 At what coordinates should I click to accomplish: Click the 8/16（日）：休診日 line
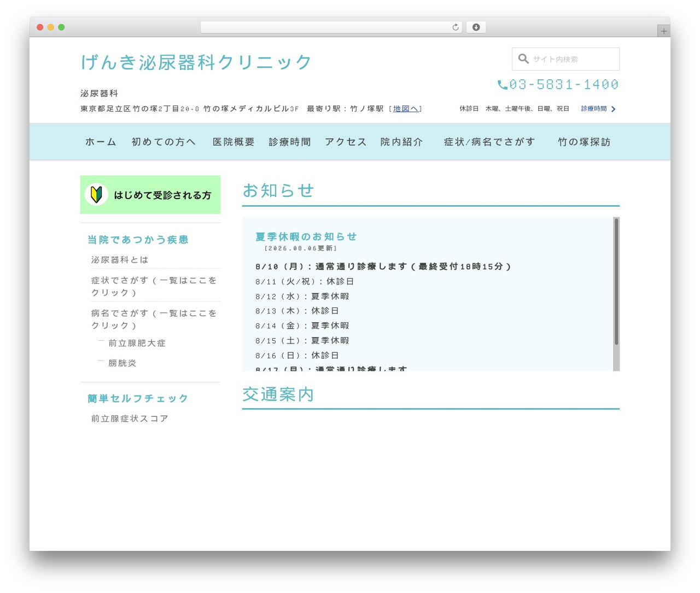point(297,355)
